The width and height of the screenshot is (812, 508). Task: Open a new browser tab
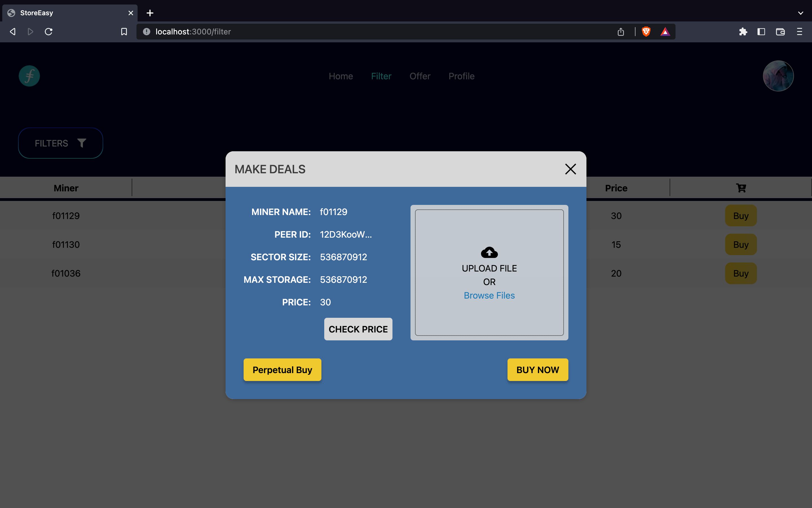click(x=150, y=13)
